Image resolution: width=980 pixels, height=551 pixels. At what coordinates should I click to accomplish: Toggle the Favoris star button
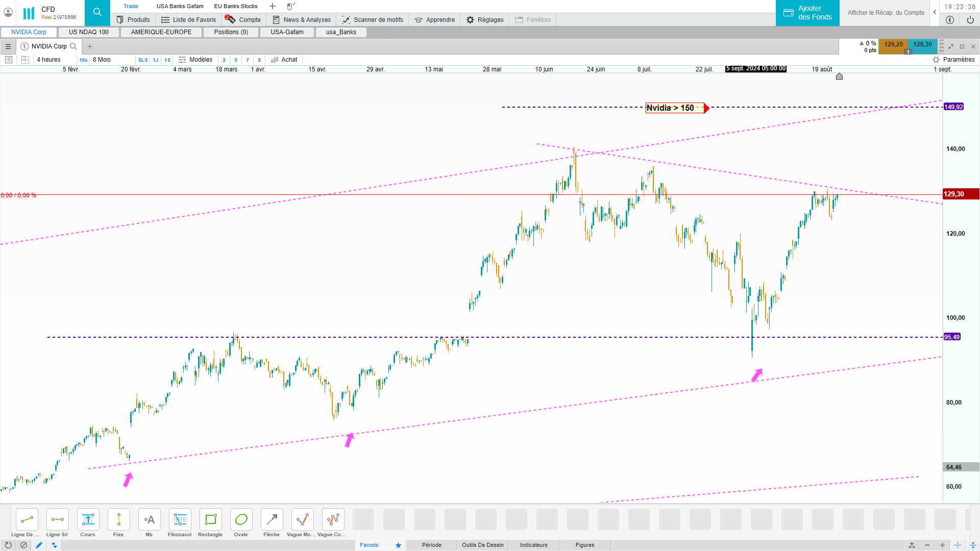point(398,545)
